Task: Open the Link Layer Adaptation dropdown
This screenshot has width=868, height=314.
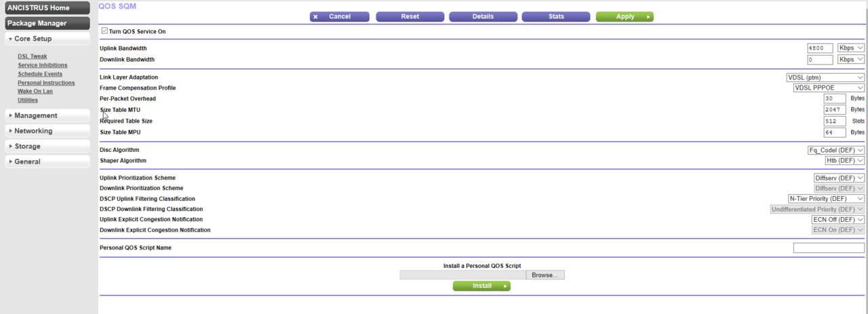Action: [x=825, y=77]
